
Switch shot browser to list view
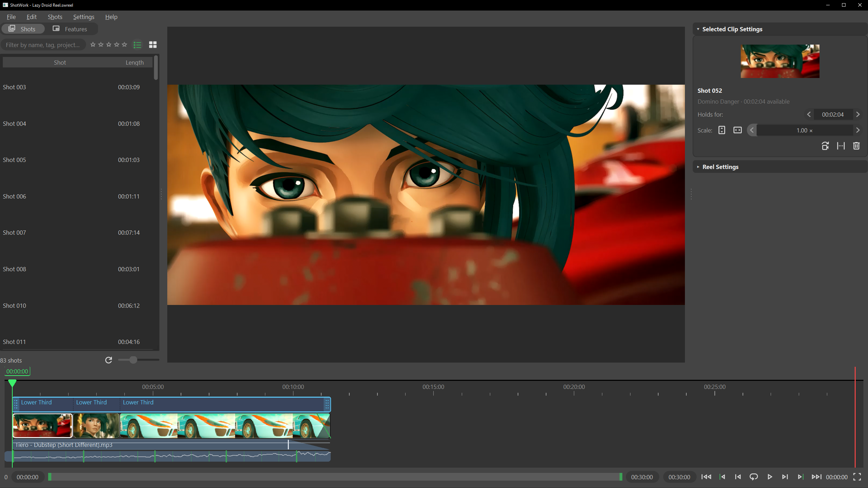tap(137, 45)
